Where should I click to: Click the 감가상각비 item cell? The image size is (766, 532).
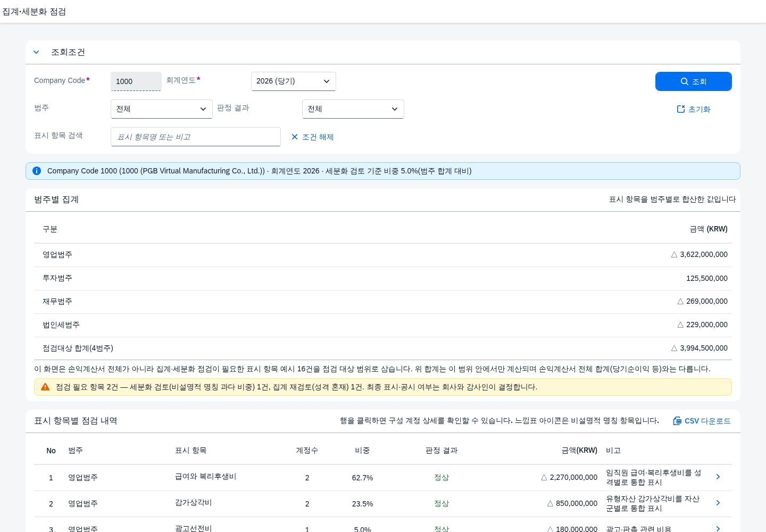193,502
